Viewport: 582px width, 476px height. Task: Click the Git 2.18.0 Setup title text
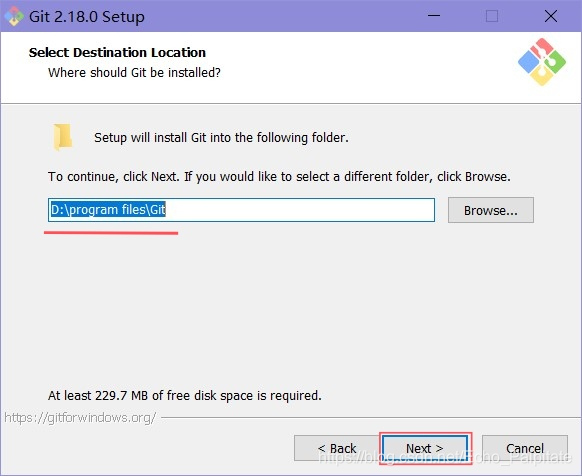87,17
